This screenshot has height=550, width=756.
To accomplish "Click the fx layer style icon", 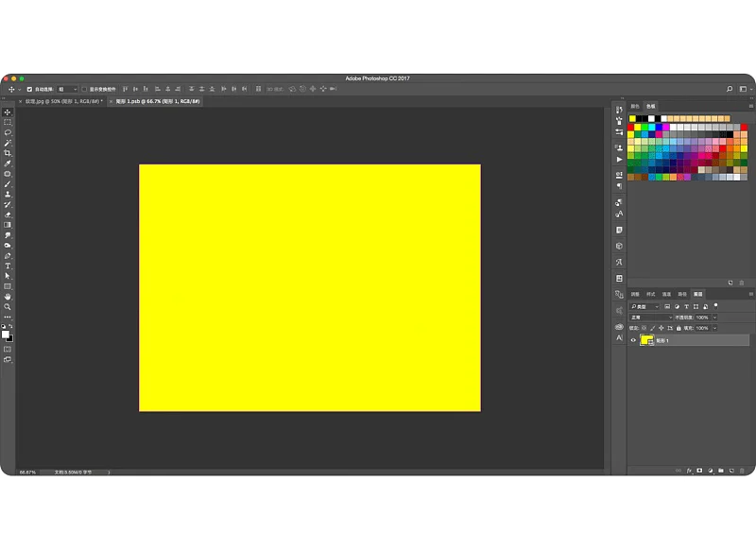I will click(x=690, y=470).
